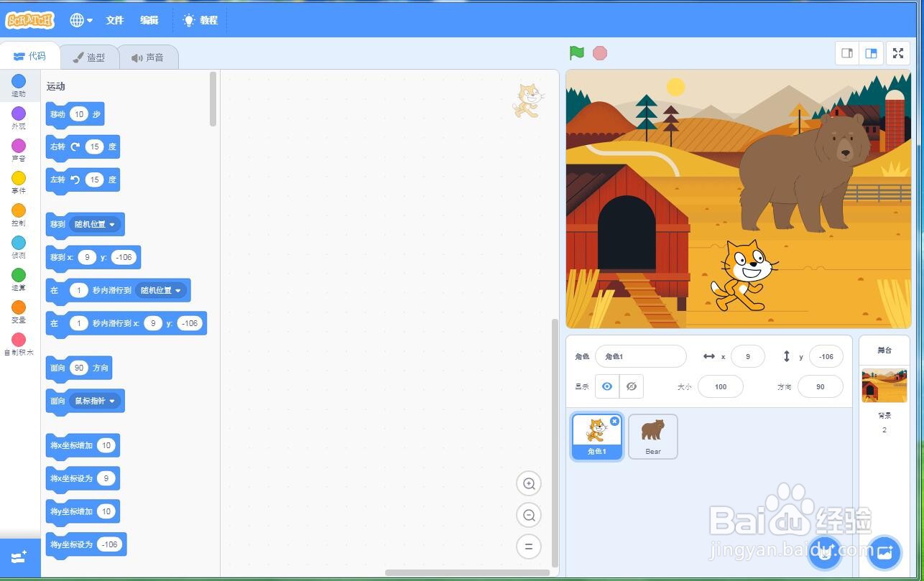Select the 运算 block category
This screenshot has height=581, width=924.
coord(19,279)
